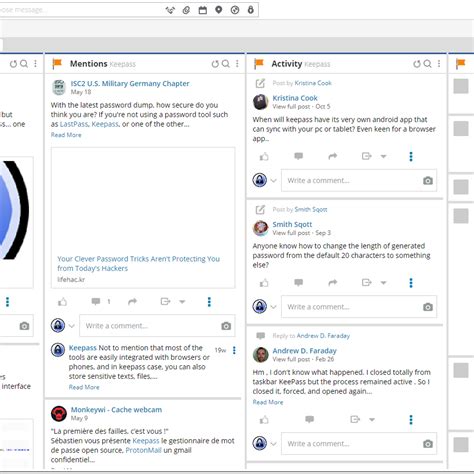474x474 pixels.
Task: Open more options for Kristina Cook's post
Action: coord(411,157)
